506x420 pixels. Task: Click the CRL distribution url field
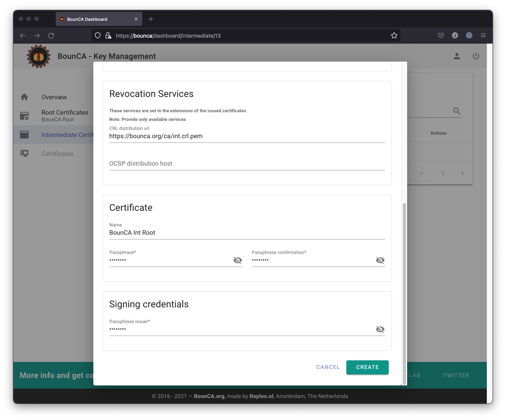click(247, 136)
